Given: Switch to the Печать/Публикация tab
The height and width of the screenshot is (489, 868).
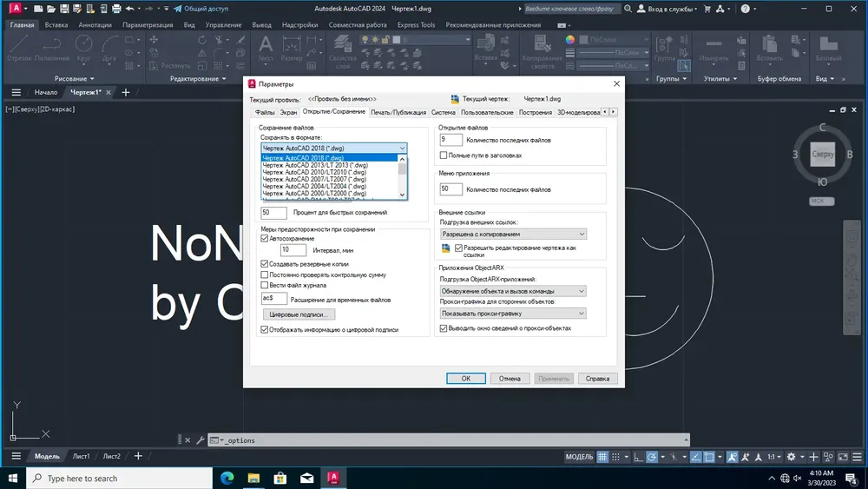Looking at the screenshot, I should (398, 112).
